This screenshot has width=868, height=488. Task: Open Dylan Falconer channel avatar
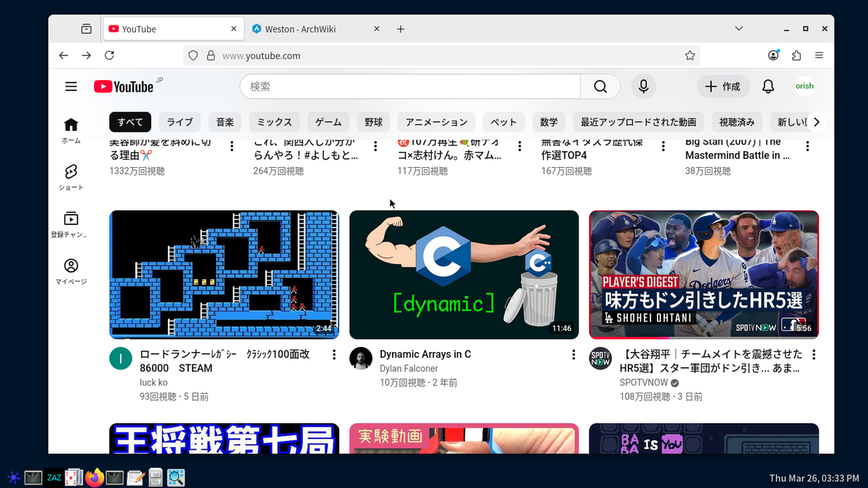[361, 359]
